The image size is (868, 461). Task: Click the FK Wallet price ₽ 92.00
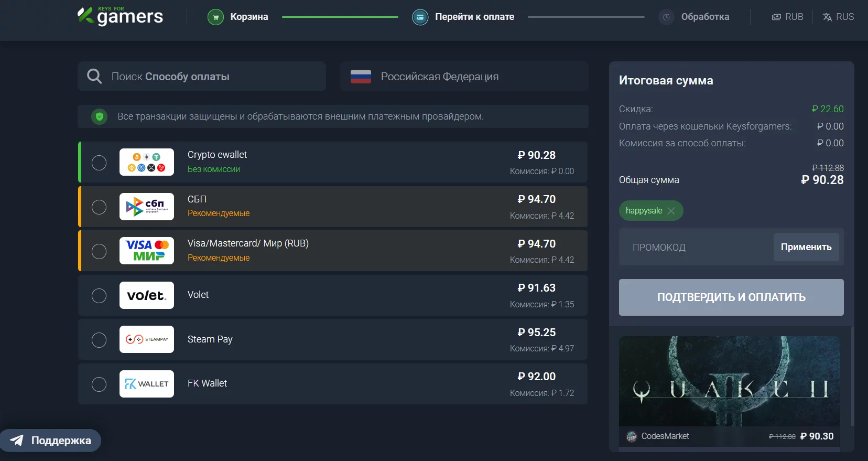[536, 377]
